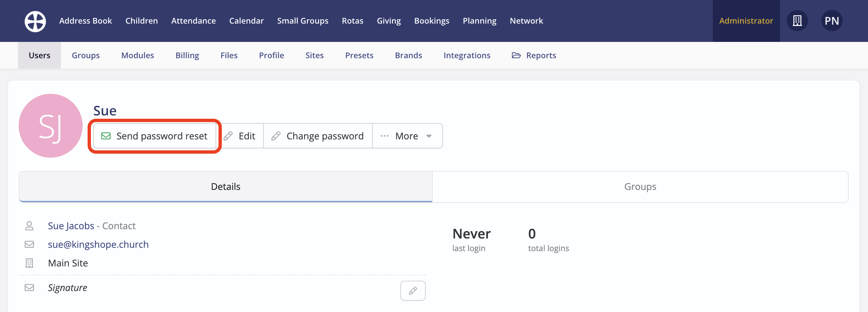Select the Details tab

(225, 187)
